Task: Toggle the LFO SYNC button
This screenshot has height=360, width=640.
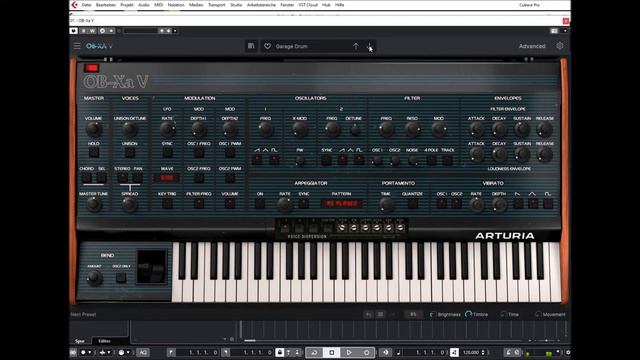Action: pos(167,153)
